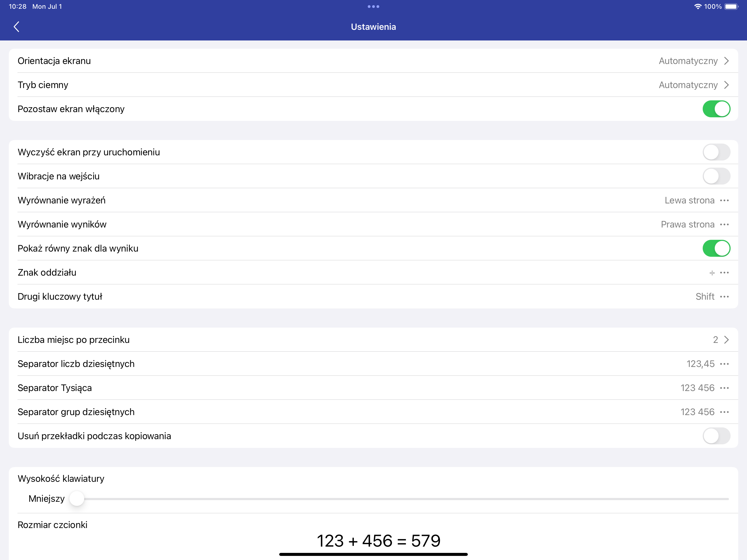747x560 pixels.
Task: Enable Wibracje na wejściu switch
Action: [716, 176]
